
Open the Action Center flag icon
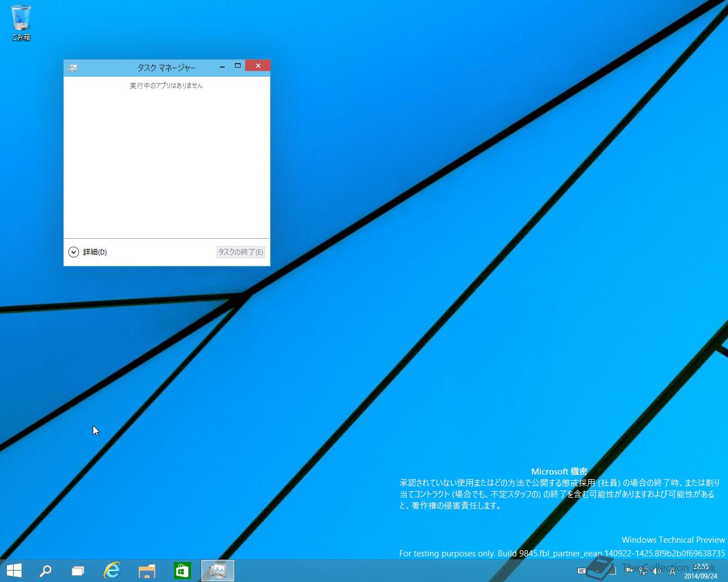(x=629, y=571)
